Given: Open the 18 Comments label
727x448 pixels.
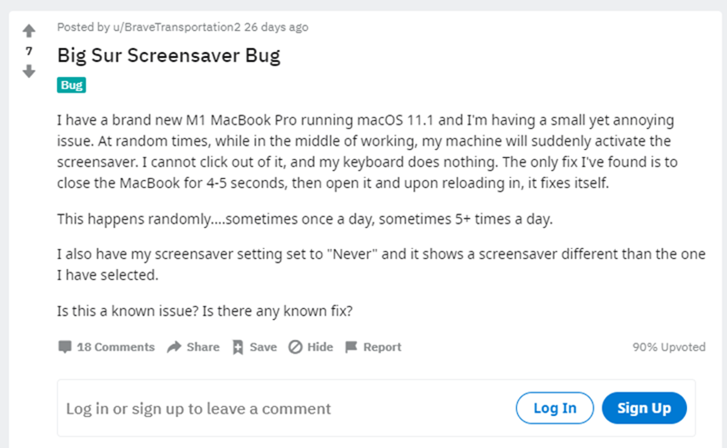Looking at the screenshot, I should click(x=115, y=347).
